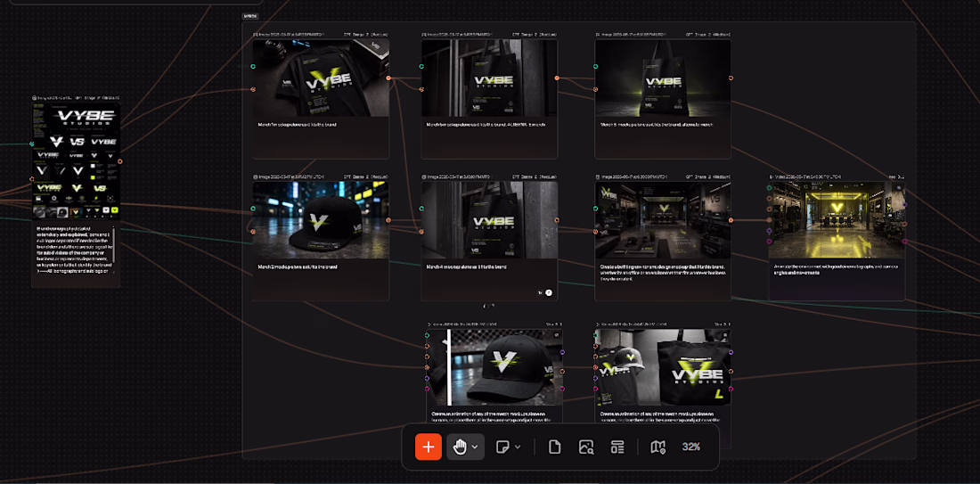Screen dimensions: 980x484
Task: Click the orange output port on brand guideline node
Action: pos(119,161)
